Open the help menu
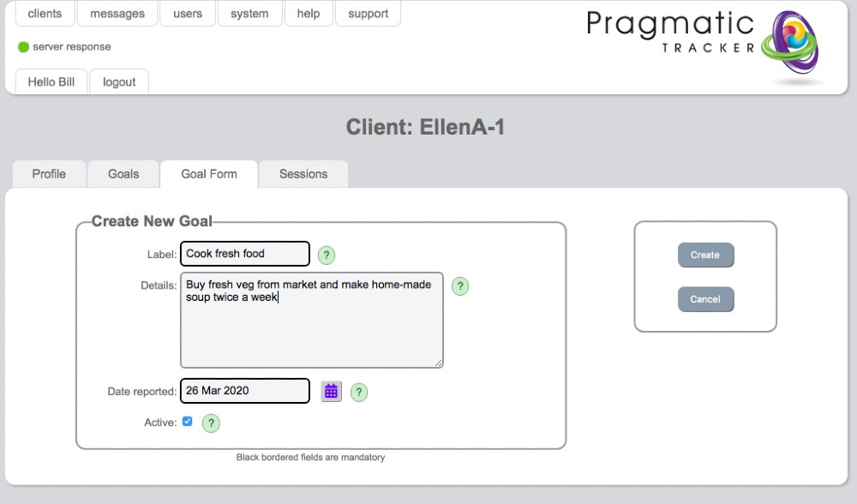Image resolution: width=857 pixels, height=504 pixels. [309, 14]
